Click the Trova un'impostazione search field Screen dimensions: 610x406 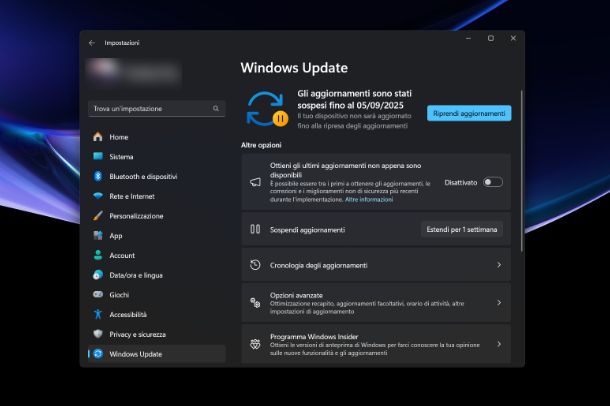(150, 108)
